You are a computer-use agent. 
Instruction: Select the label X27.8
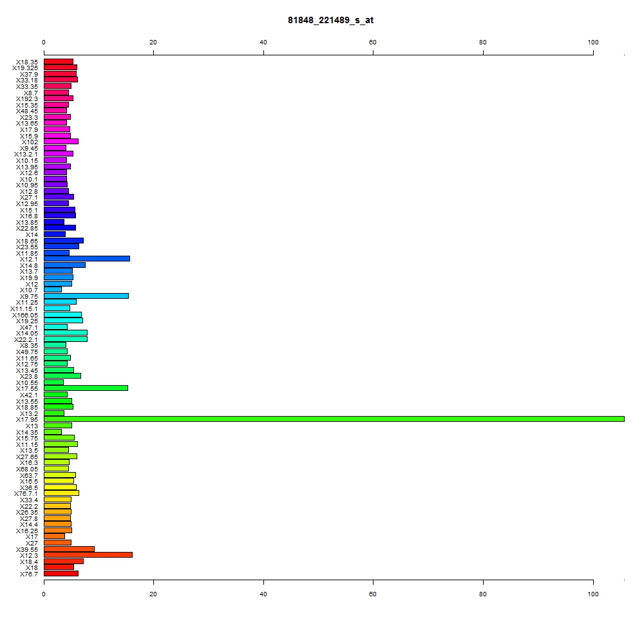tap(29, 518)
